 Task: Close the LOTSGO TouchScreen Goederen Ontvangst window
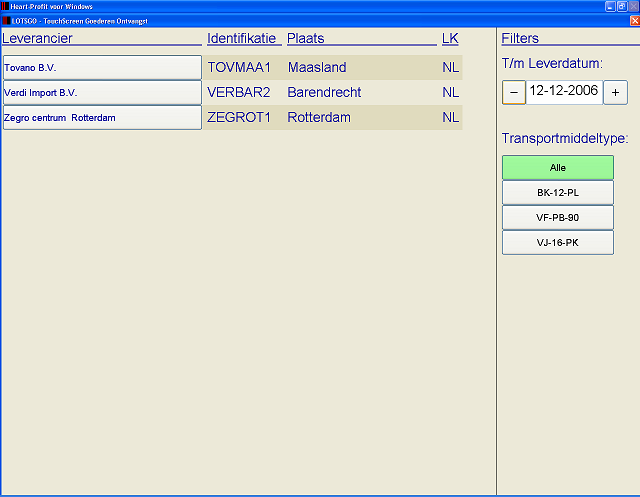pos(635,21)
